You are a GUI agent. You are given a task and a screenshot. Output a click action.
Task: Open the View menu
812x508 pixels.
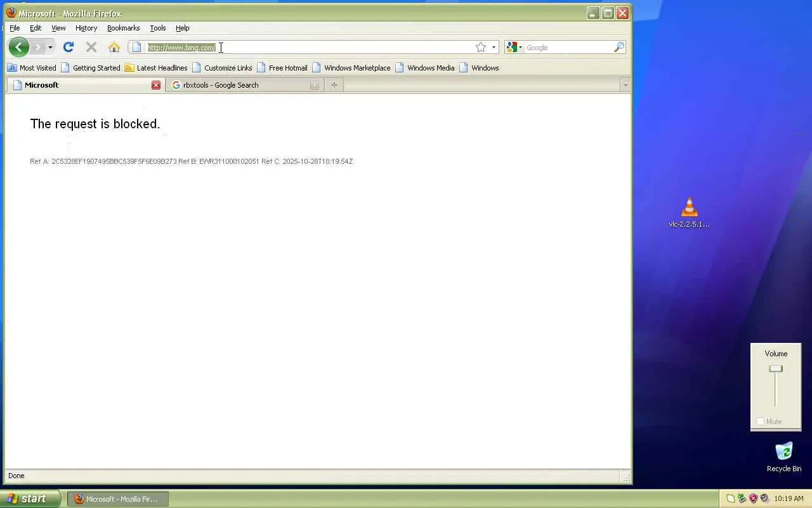[x=58, y=28]
